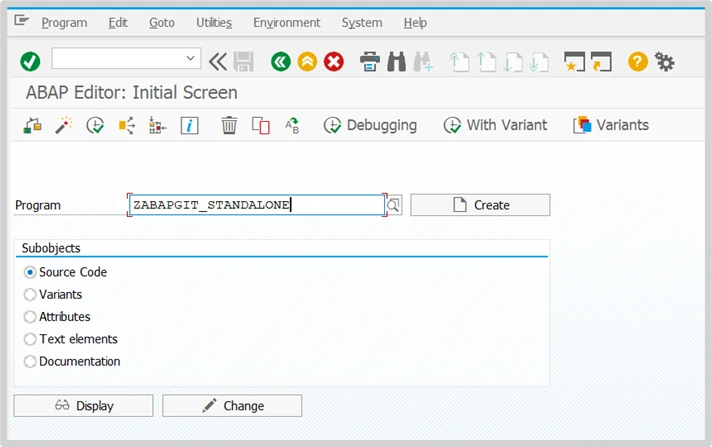Click the 'ABAP Editor: Initial Screen' title
Image resolution: width=712 pixels, height=447 pixels.
click(131, 93)
